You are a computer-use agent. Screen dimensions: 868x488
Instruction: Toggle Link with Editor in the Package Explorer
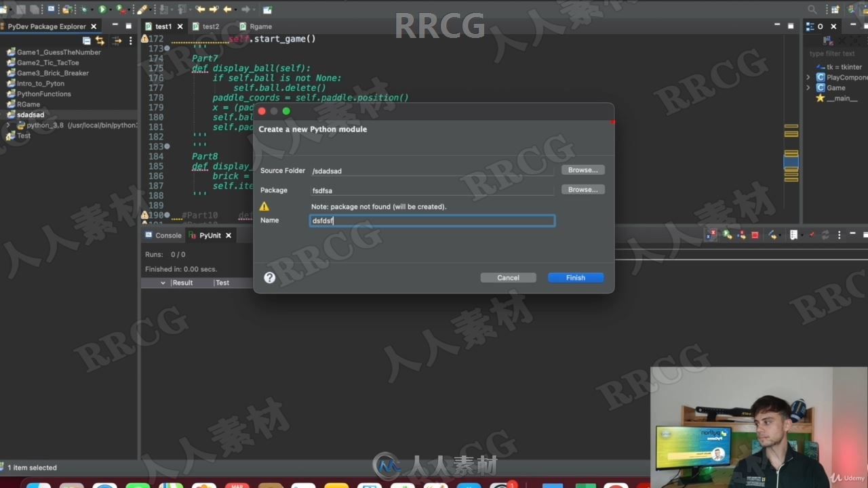(x=100, y=41)
